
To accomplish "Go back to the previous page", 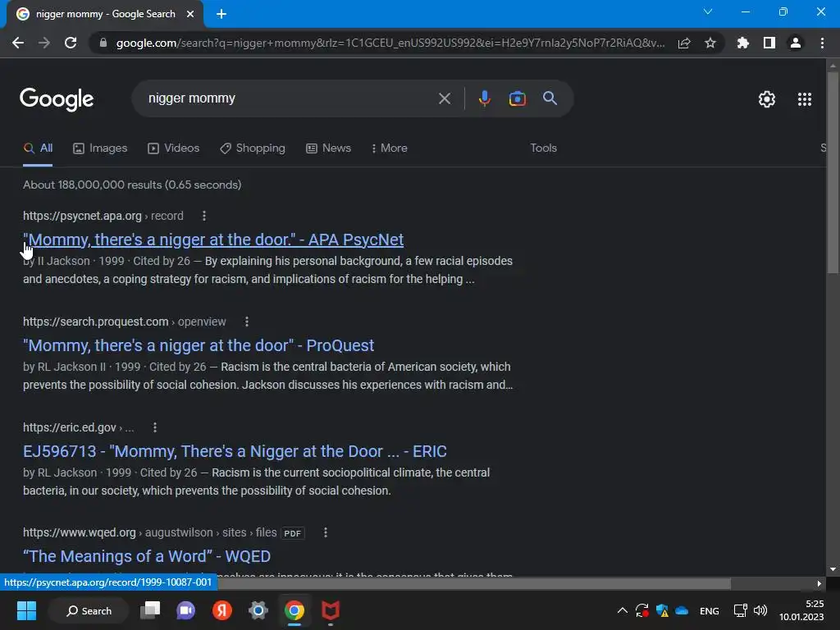I will point(18,43).
